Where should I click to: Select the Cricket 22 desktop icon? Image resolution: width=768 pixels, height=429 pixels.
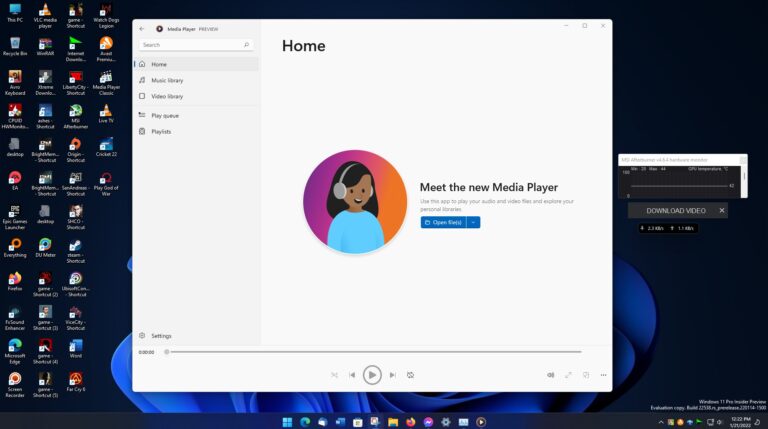pos(106,147)
